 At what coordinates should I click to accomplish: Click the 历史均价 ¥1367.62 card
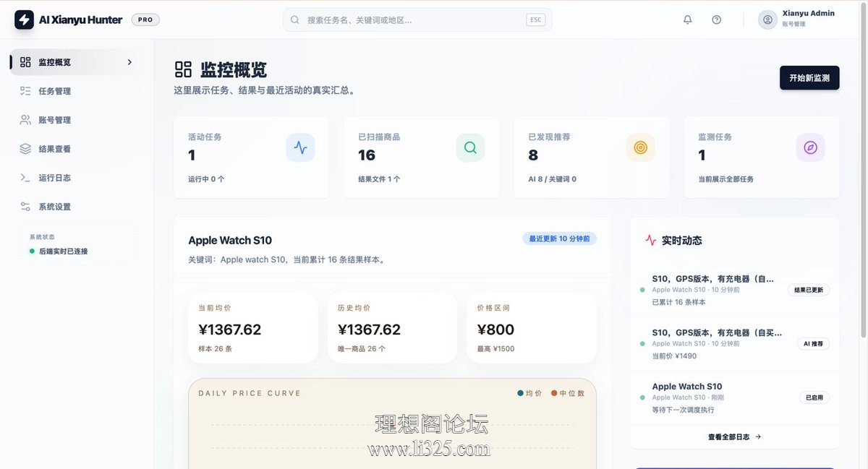[392, 328]
